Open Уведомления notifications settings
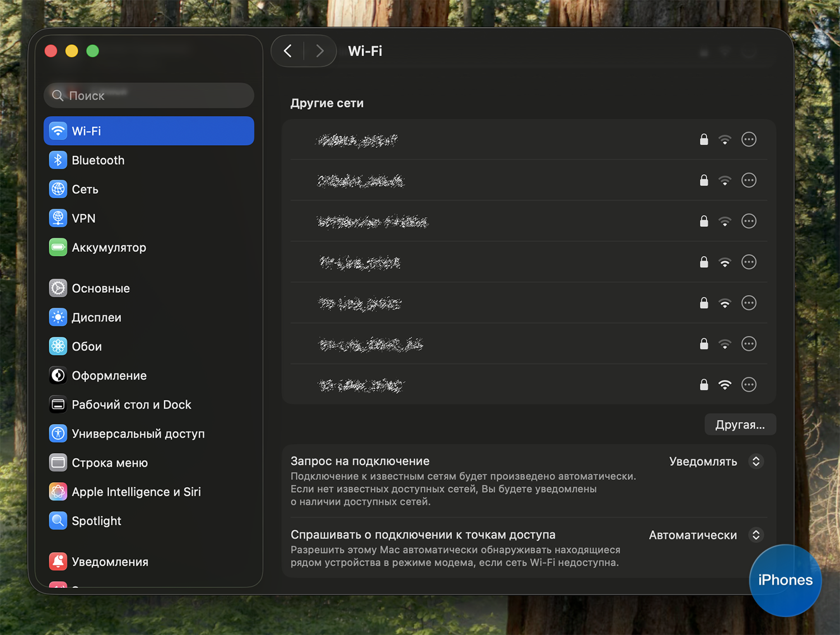The image size is (840, 635). (x=110, y=562)
